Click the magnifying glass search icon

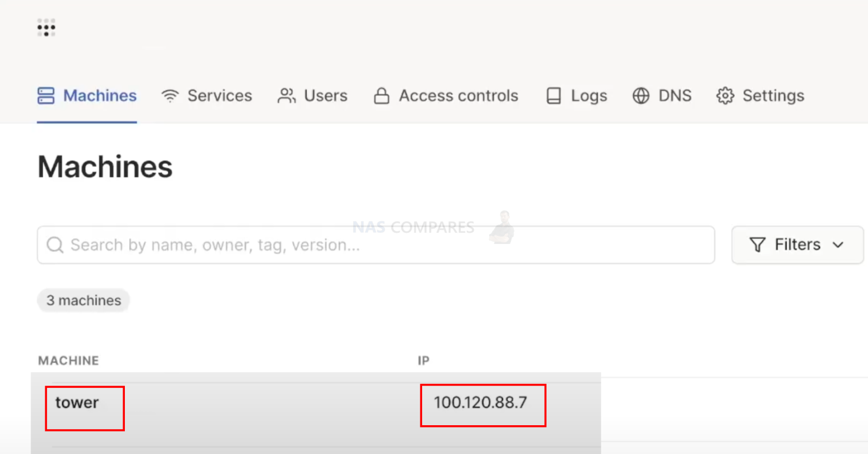click(x=55, y=245)
